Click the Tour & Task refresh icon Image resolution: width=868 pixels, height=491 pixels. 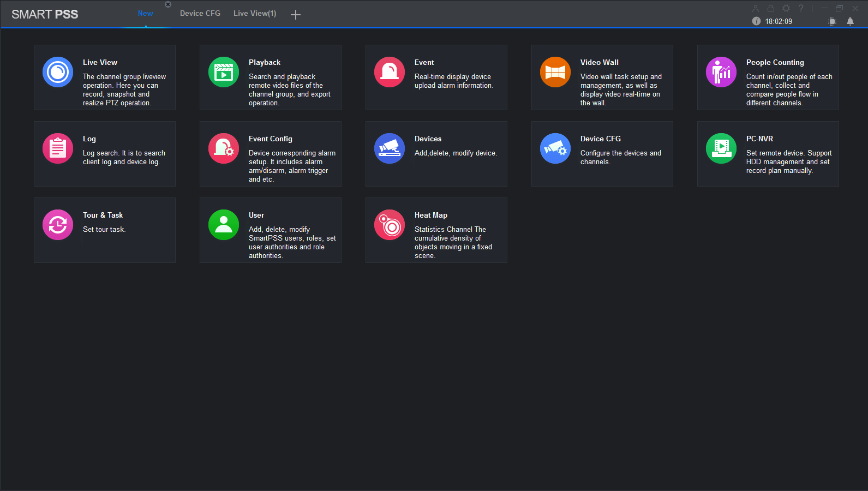(58, 225)
